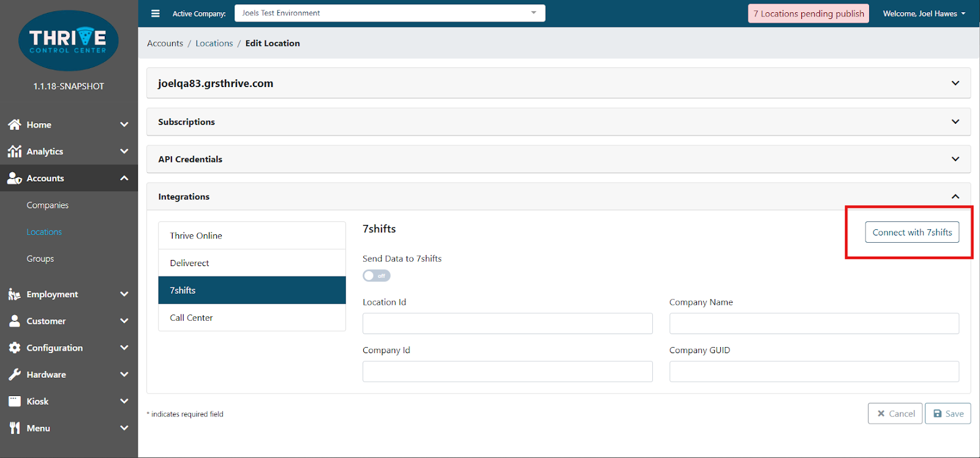980x458 pixels.
Task: Click the Cancel button
Action: point(895,414)
